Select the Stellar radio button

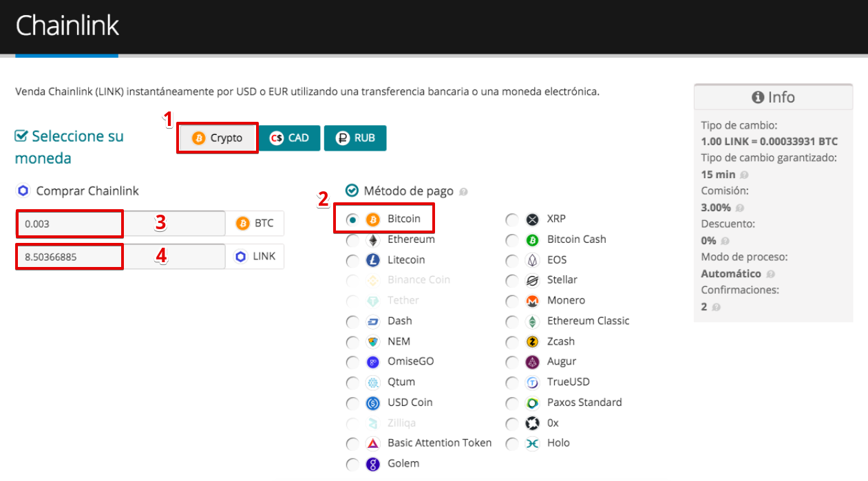point(512,281)
